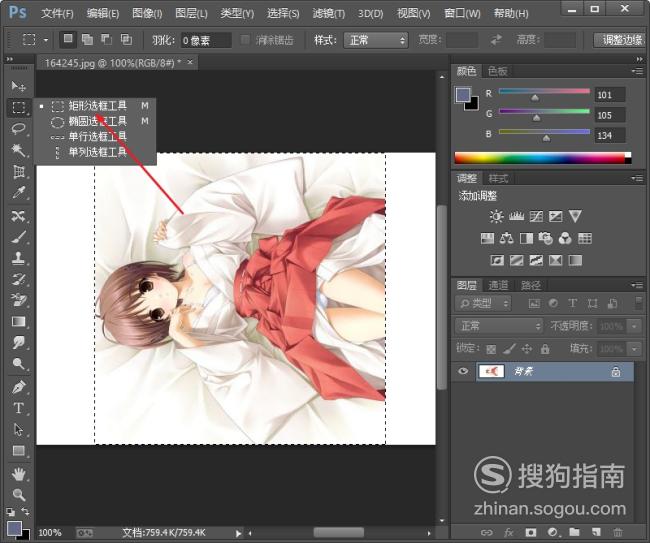650x543 pixels.
Task: Swap foreground and background colors
Action: [x=25, y=511]
